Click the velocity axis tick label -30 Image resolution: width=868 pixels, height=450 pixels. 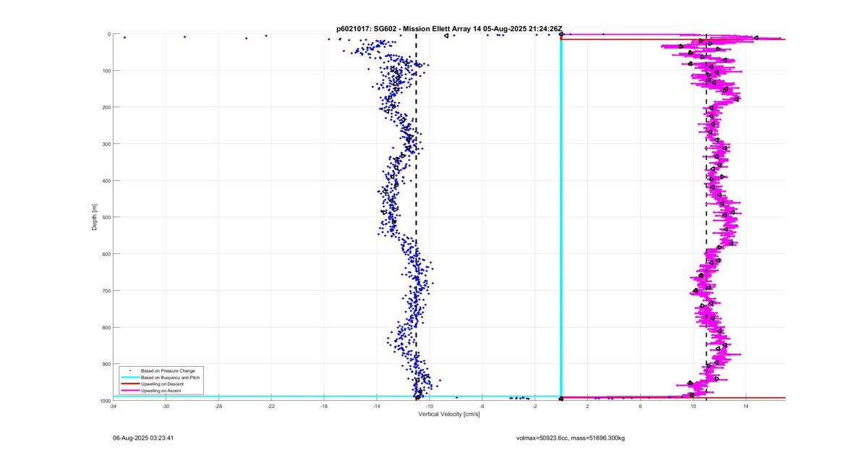pyautogui.click(x=166, y=407)
